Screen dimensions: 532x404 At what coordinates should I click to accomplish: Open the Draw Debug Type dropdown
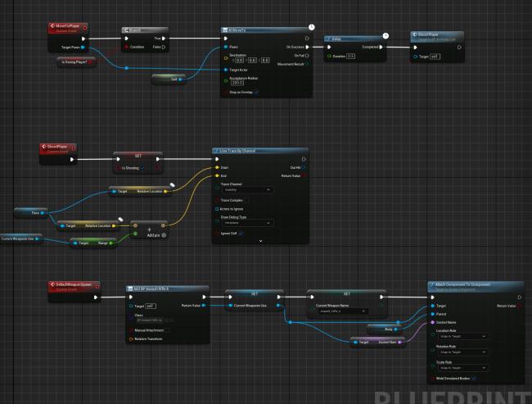point(247,223)
